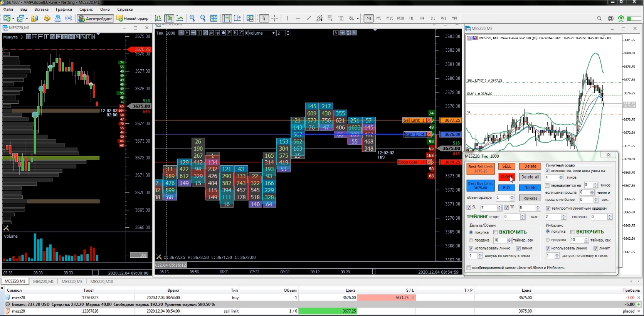The width and height of the screenshot is (644, 316).
Task: Click Best Sell Limit 3675.25 button
Action: click(x=481, y=169)
